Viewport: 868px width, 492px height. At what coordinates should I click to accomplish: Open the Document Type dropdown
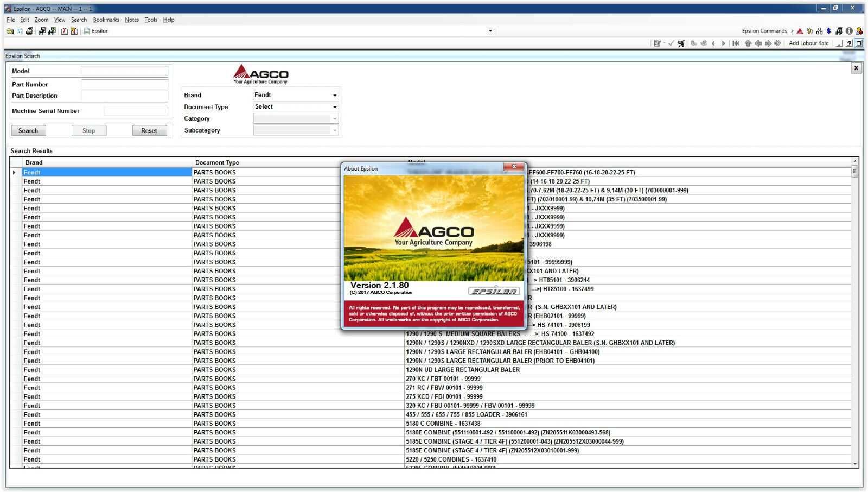click(296, 107)
